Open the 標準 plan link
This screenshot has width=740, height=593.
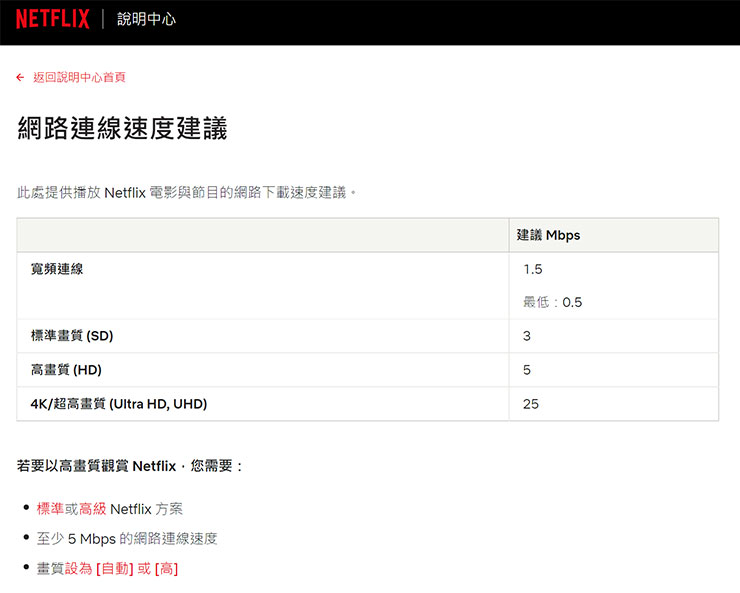(x=50, y=509)
